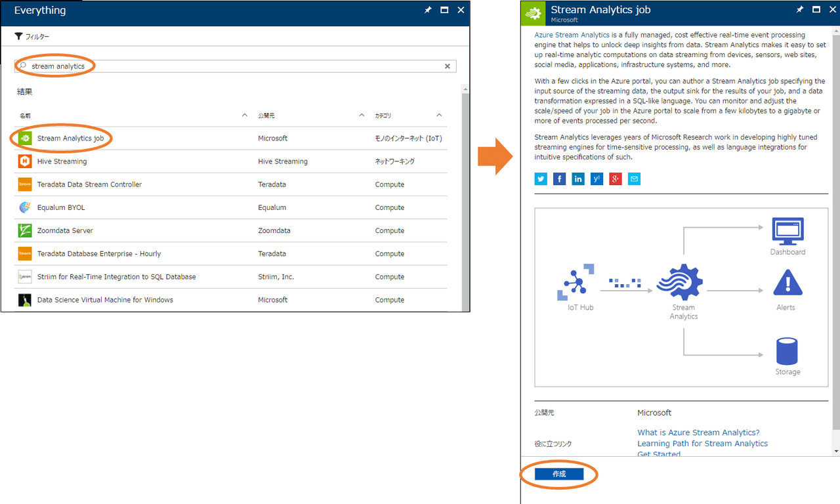The height and width of the screenshot is (504, 840).
Task: Share on Yammer icon
Action: (597, 178)
